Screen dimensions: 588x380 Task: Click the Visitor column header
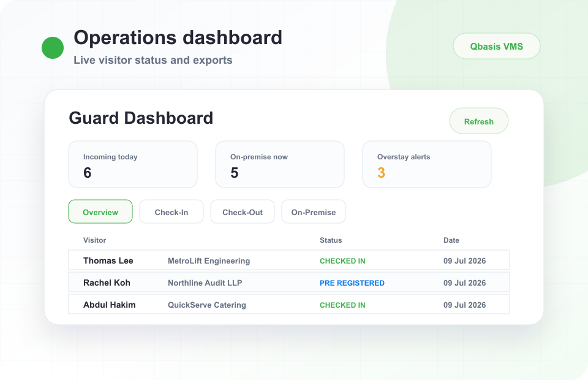pos(94,240)
